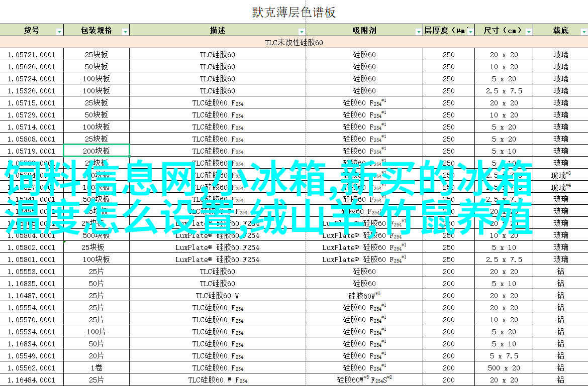This screenshot has width=588, height=386.
Task: Open the 包装规格 column filter dropdown
Action: coord(125,32)
